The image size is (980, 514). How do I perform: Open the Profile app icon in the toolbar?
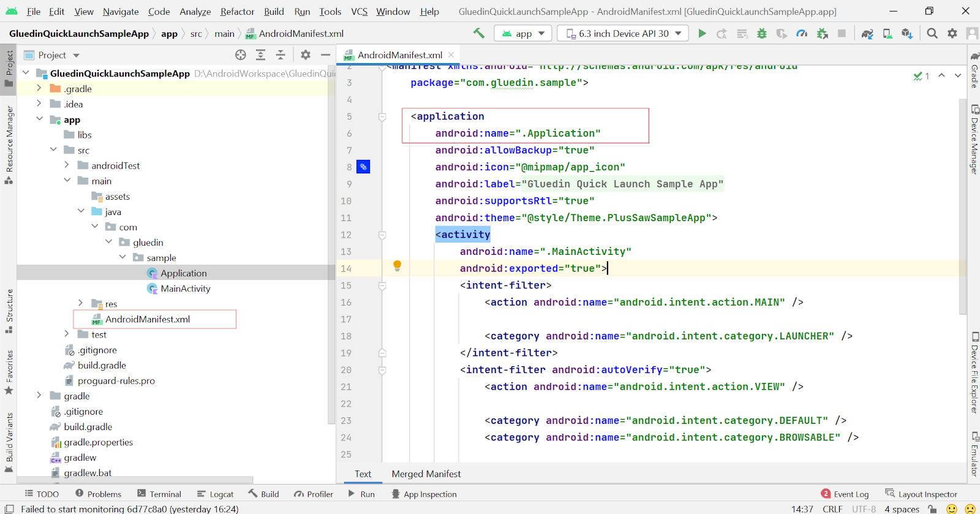[x=802, y=34]
